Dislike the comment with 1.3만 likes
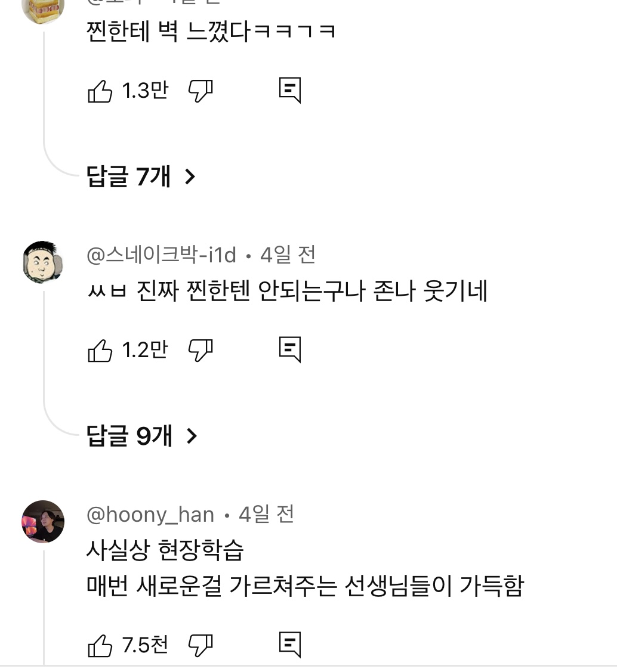617x672 pixels. (200, 91)
